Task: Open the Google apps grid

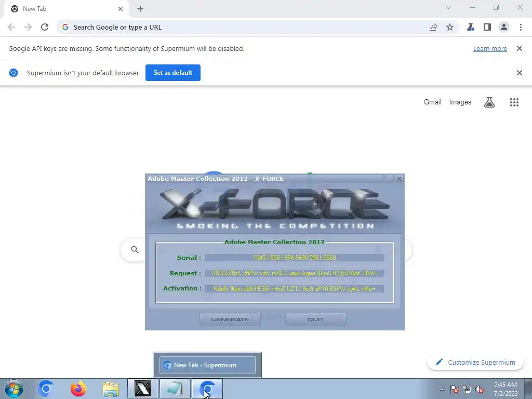Action: (514, 102)
